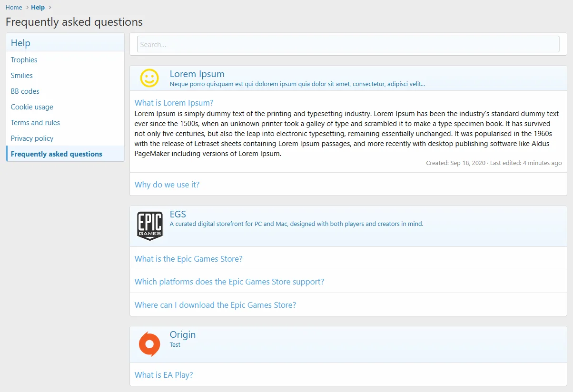573x392 pixels.
Task: Expand 'What is the Epic Games Store?'
Action: tap(188, 259)
